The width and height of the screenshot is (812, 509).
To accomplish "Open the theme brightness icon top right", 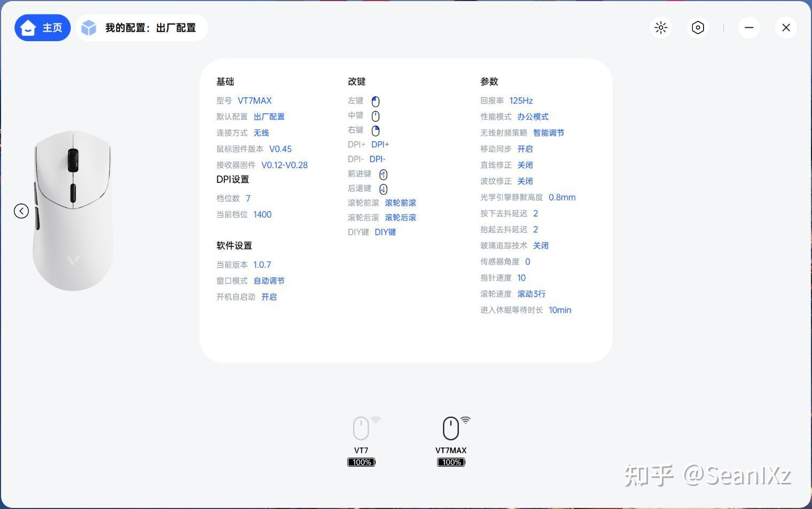I will click(x=661, y=27).
